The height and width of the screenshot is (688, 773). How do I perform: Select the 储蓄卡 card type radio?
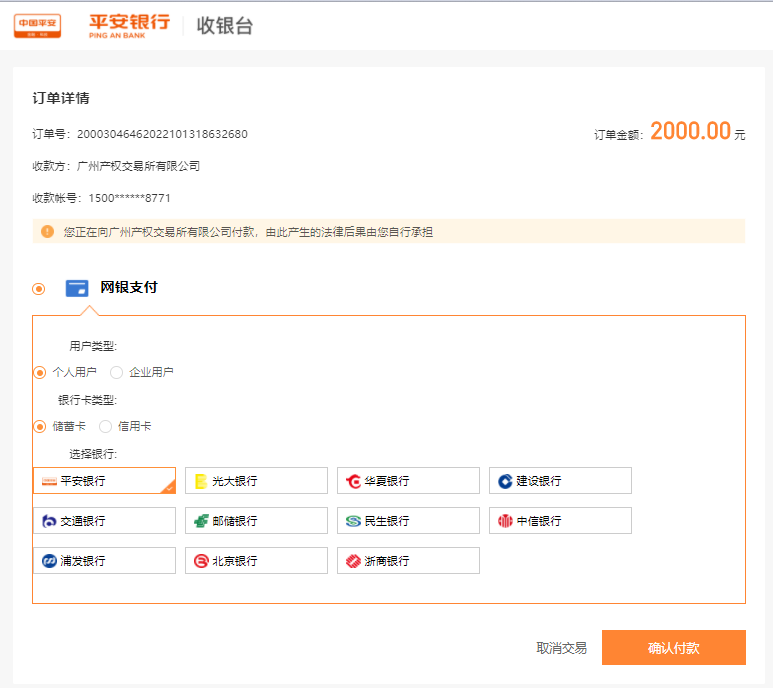39,426
